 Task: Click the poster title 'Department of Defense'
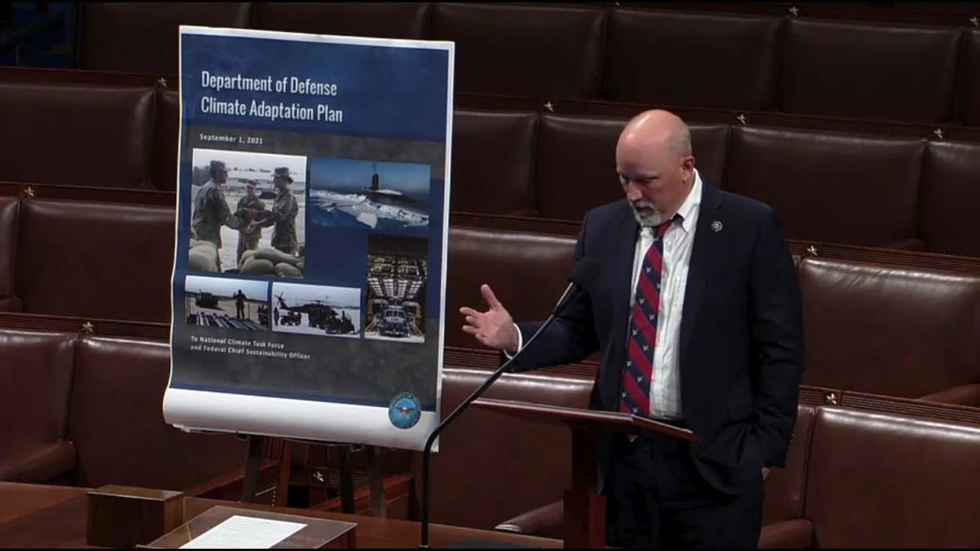click(269, 83)
